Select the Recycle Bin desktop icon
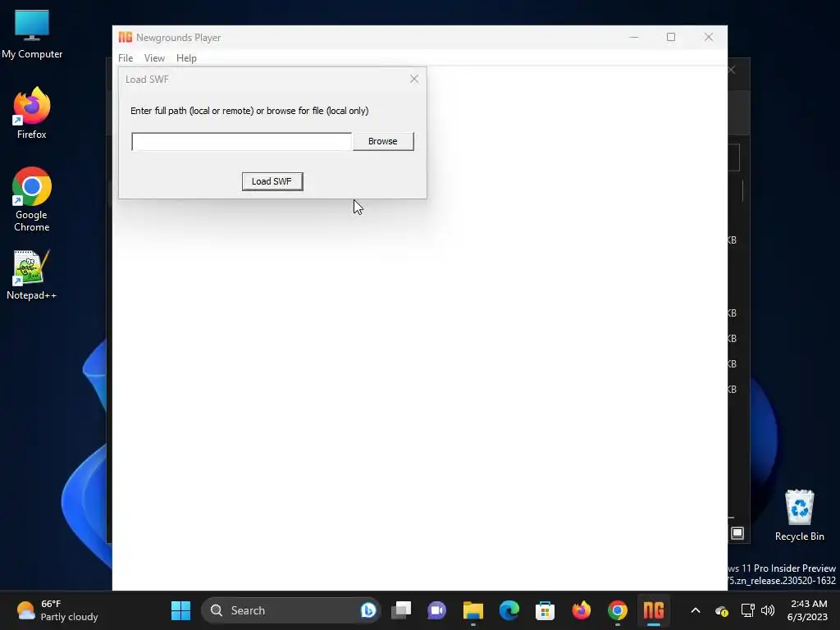 click(799, 515)
